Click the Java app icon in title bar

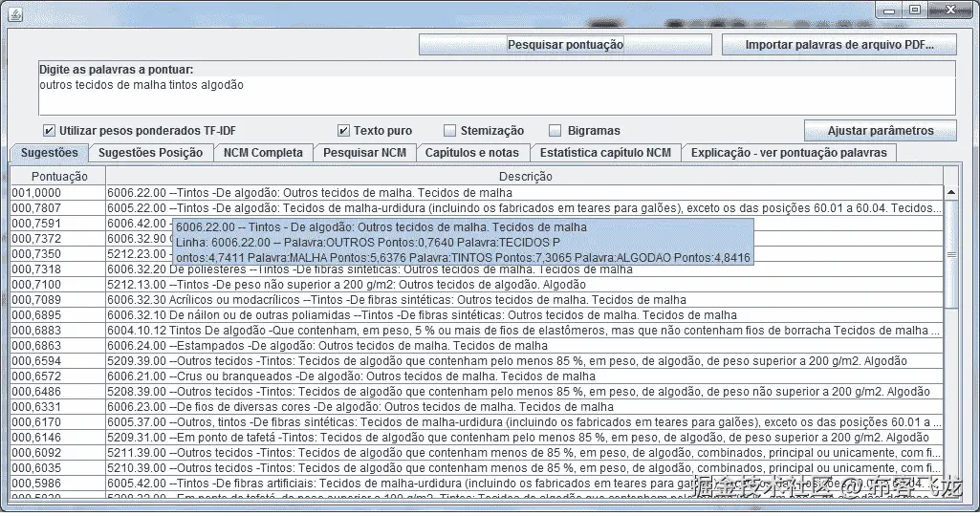tap(15, 14)
